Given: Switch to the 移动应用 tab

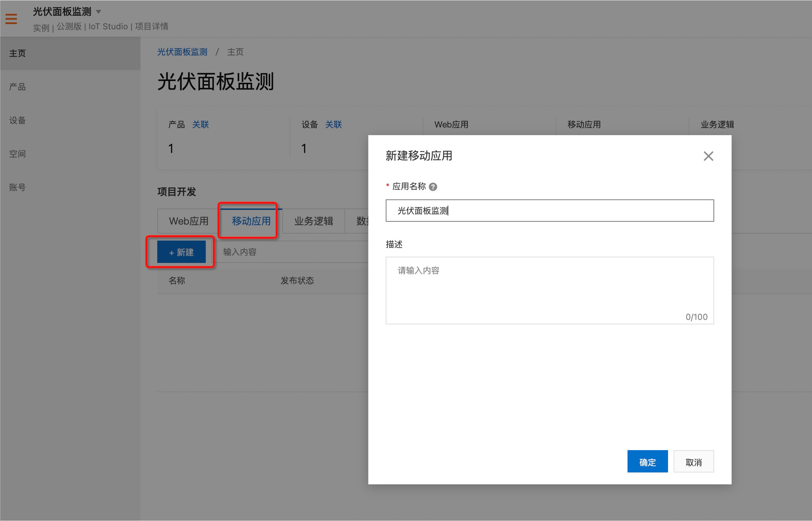Looking at the screenshot, I should pyautogui.click(x=251, y=221).
